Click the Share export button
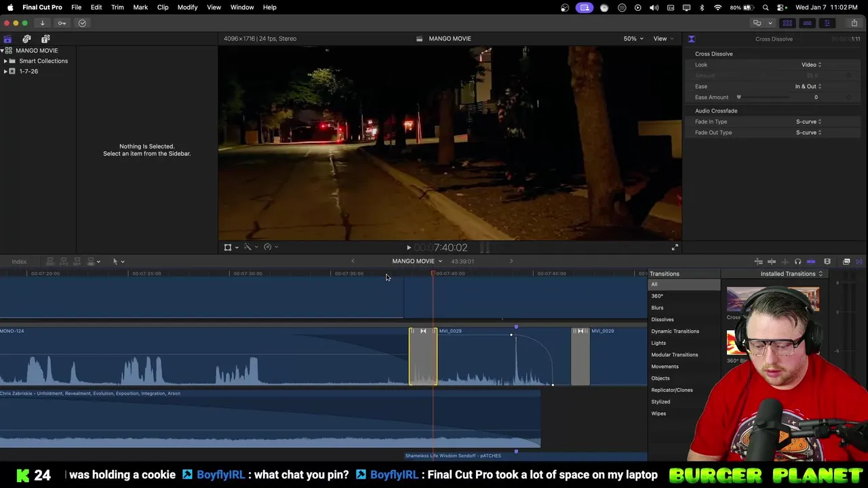 (854, 23)
